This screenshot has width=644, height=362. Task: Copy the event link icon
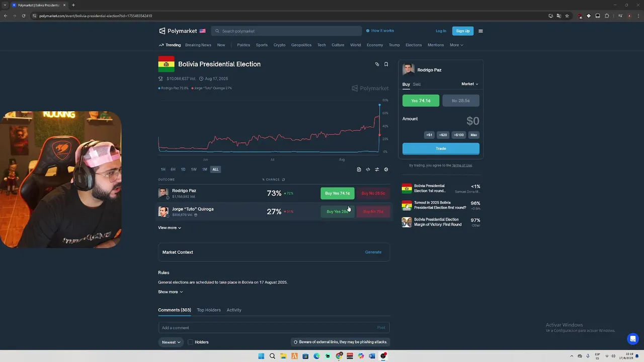coord(377,64)
